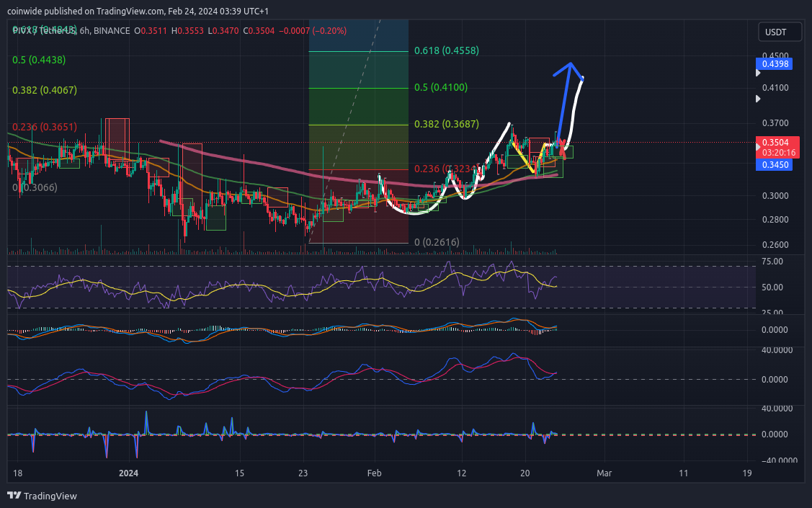Click the Fibonacci label 0.618 (0.4558)
This screenshot has height=508, width=812.
pyautogui.click(x=447, y=50)
